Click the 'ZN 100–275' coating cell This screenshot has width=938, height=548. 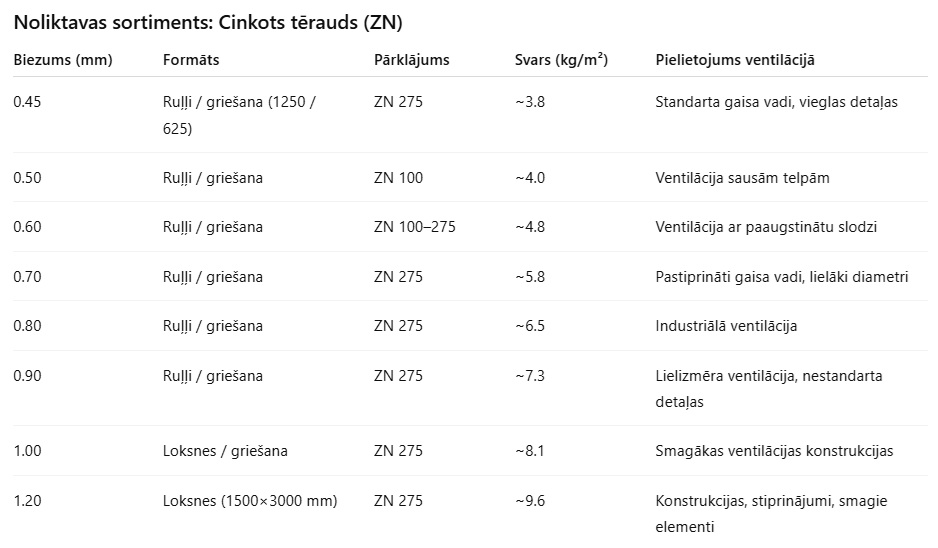414,227
